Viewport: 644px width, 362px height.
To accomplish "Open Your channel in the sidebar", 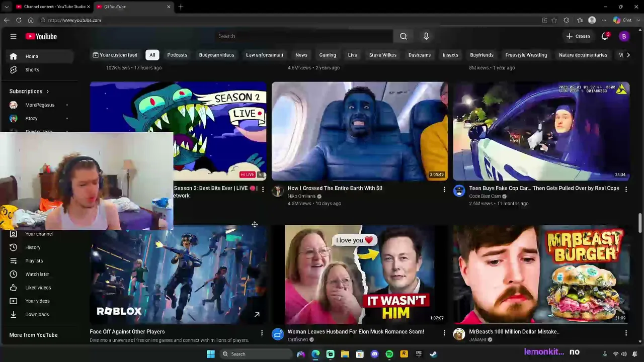I will point(39,234).
